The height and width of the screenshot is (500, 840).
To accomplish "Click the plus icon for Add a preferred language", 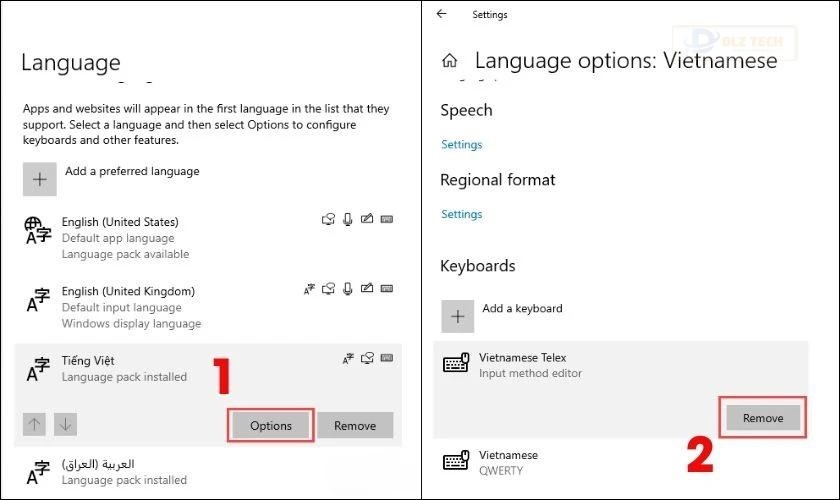I will (x=40, y=179).
